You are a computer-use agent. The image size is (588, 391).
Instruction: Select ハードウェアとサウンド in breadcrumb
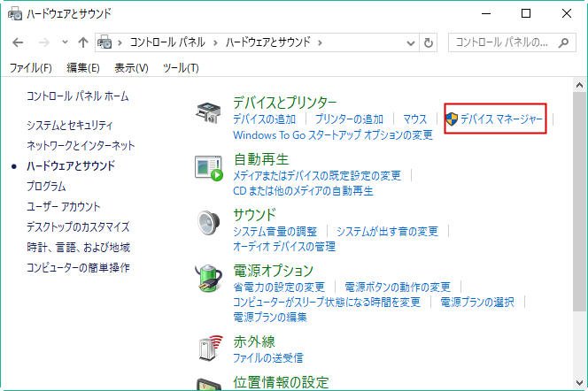tap(268, 42)
